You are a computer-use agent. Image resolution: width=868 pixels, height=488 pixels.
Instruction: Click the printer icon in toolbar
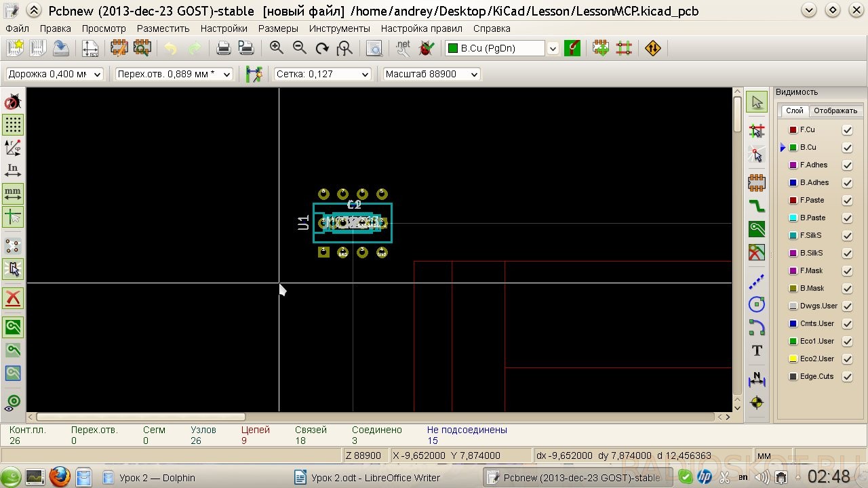point(223,48)
